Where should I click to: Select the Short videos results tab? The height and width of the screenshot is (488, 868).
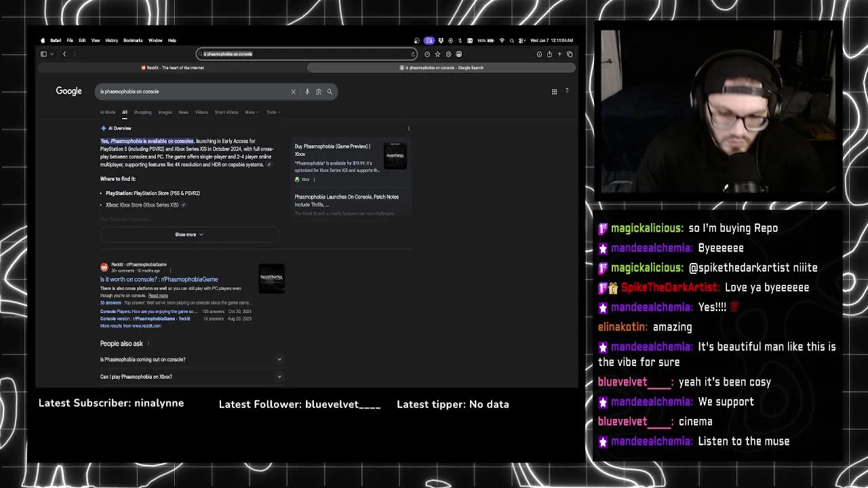tap(226, 113)
